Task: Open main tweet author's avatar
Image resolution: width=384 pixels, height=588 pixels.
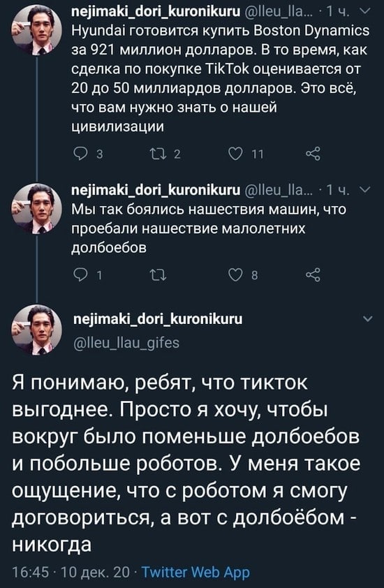Action: (37, 330)
